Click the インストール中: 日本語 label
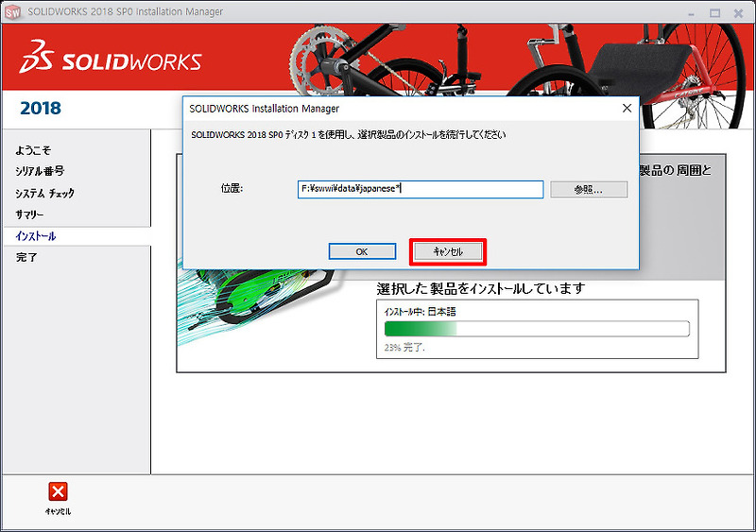Image resolution: width=756 pixels, height=532 pixels. tap(420, 312)
